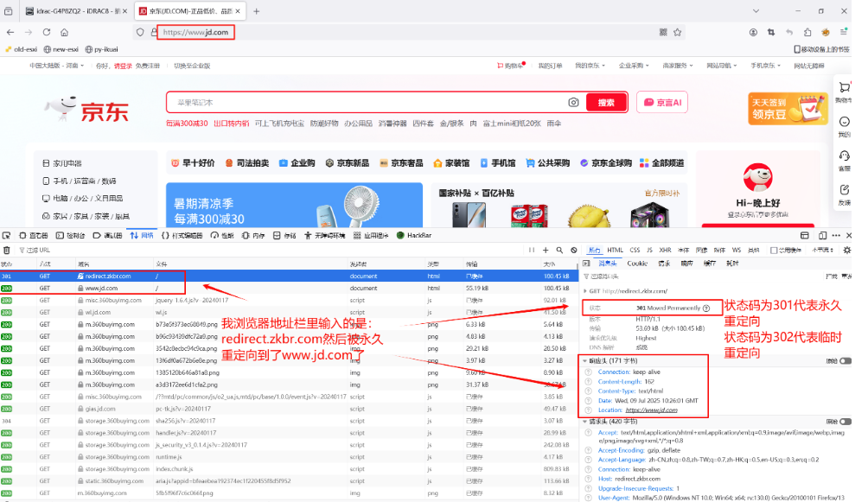
Task: Click the screenshot crop icon in Firefox toolbar
Action: 771,32
